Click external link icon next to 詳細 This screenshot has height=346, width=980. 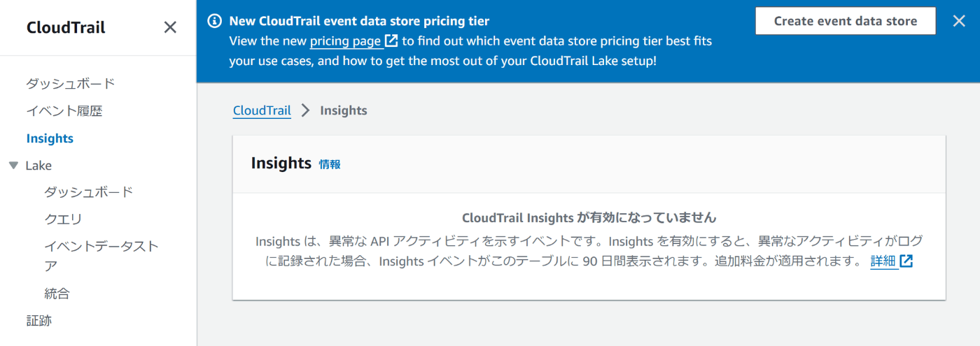[906, 261]
